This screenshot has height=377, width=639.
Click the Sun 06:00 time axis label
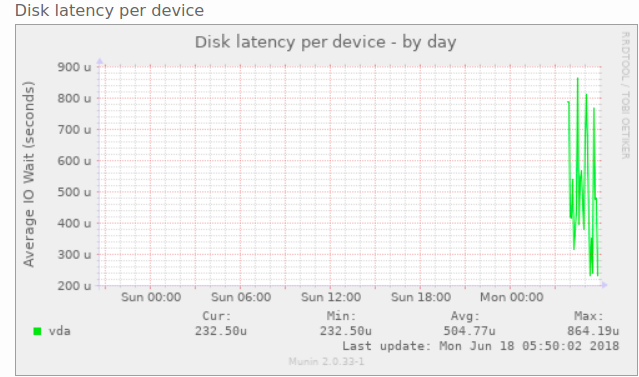coord(241,297)
